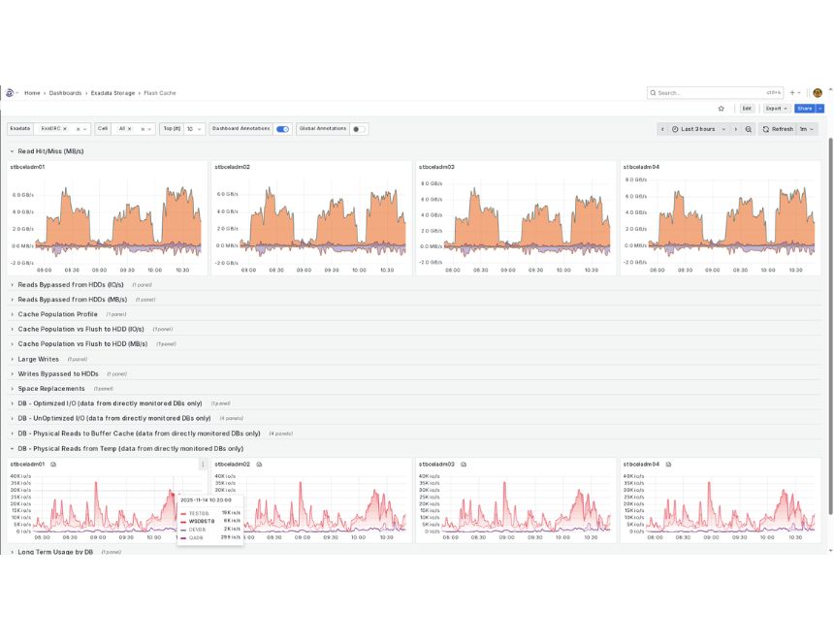Shift time range backward with left arrow

pos(662,129)
